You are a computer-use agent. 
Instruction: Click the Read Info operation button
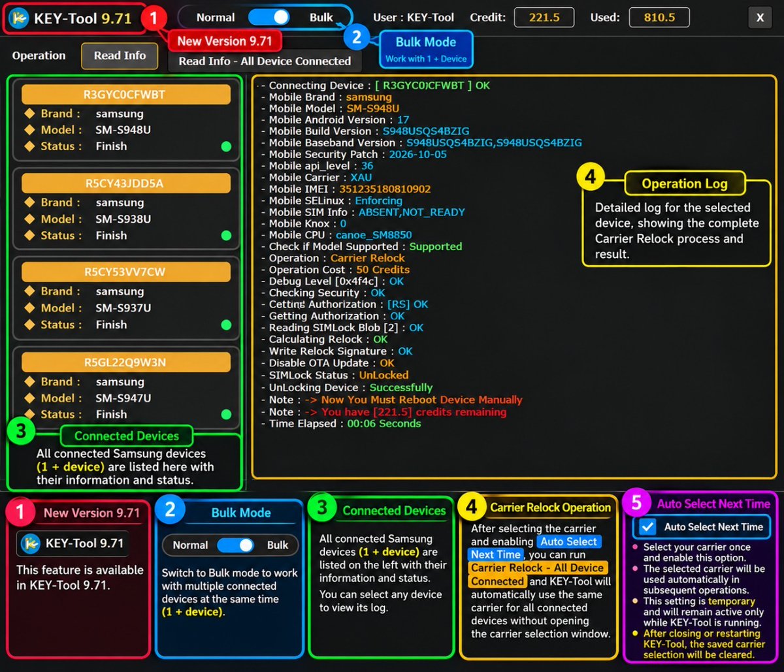[x=120, y=56]
